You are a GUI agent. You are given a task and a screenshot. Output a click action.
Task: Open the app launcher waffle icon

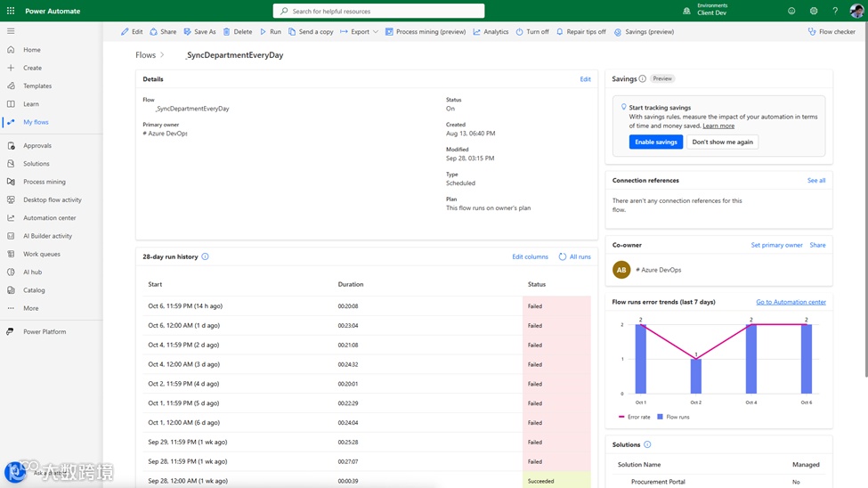click(x=11, y=11)
